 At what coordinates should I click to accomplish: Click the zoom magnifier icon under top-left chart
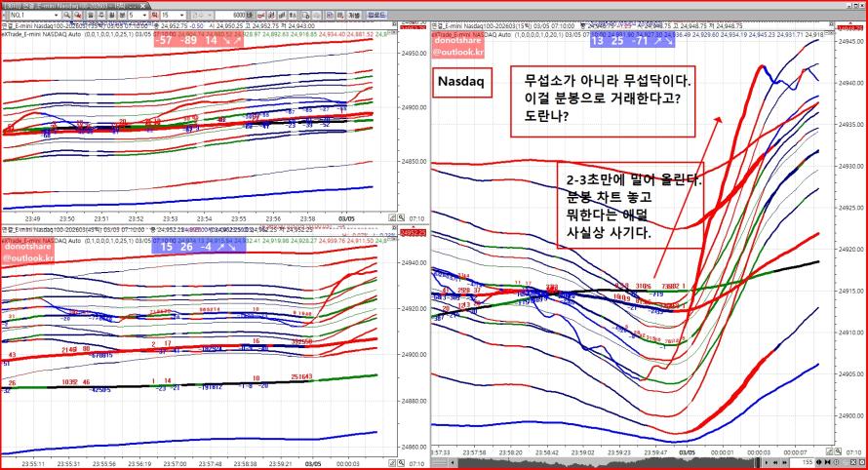[400, 218]
